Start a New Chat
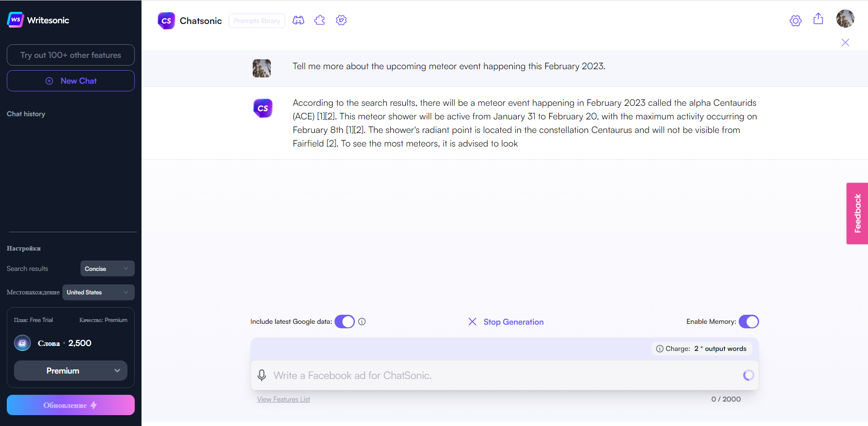 (x=71, y=81)
